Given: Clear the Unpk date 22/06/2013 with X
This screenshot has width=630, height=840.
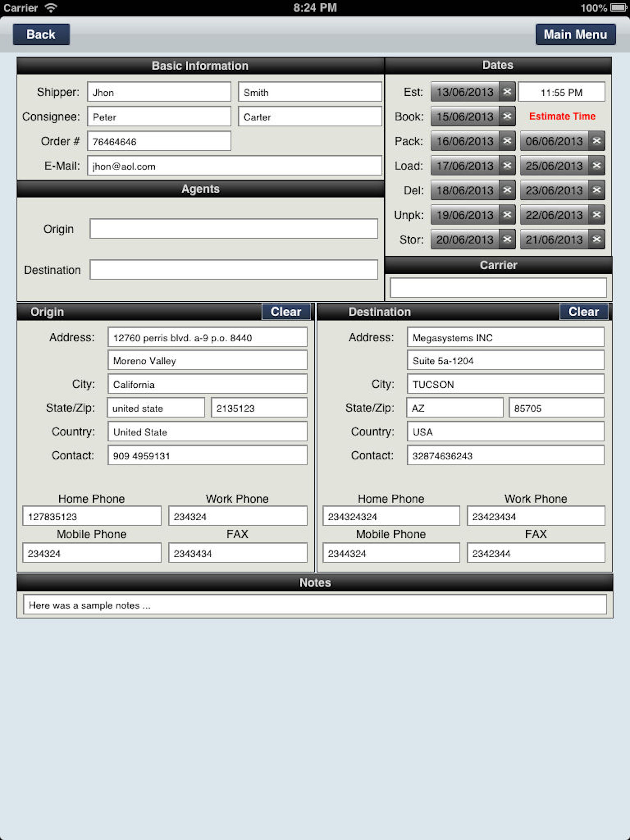Looking at the screenshot, I should 596,215.
